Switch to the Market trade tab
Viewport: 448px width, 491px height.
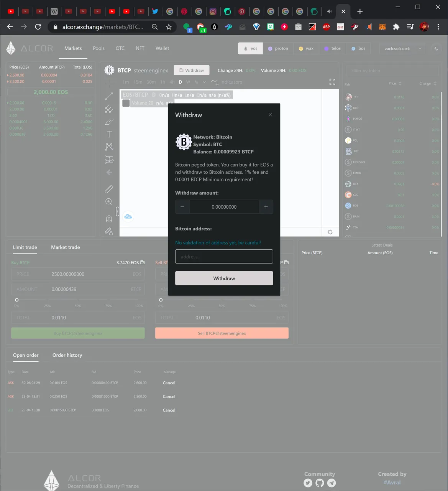(x=66, y=247)
